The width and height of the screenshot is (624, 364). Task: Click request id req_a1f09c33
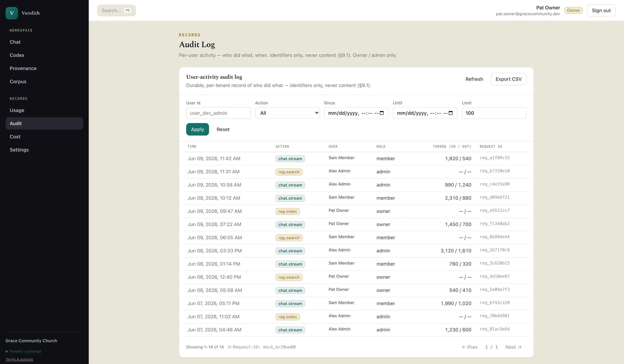pos(495,158)
